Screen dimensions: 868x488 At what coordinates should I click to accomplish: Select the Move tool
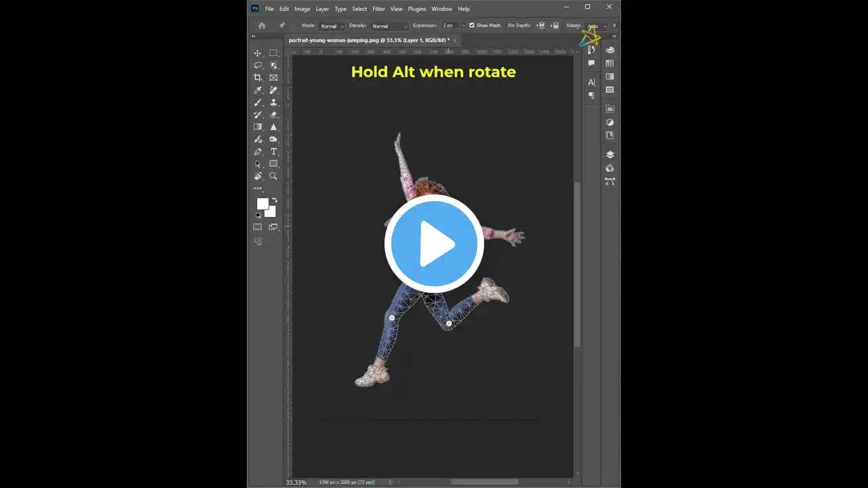pyautogui.click(x=258, y=53)
